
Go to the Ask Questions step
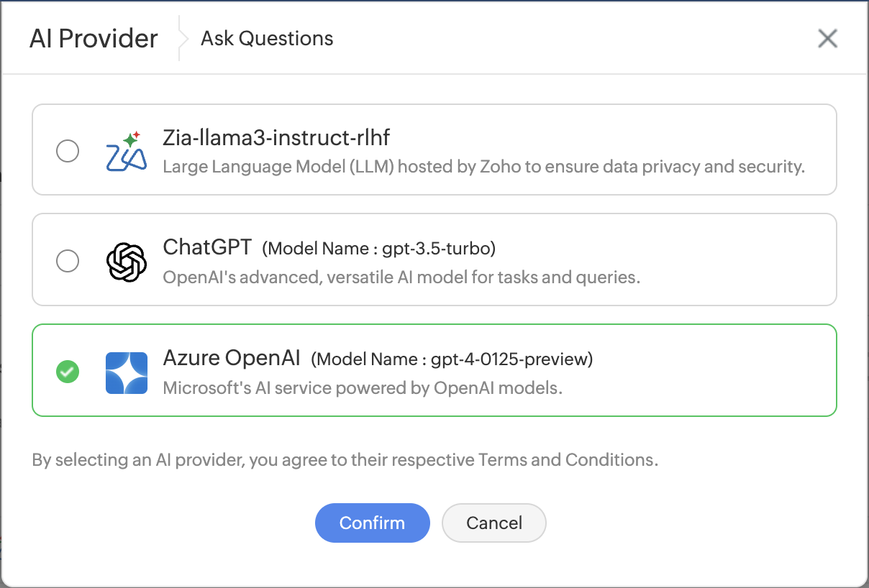(x=267, y=38)
